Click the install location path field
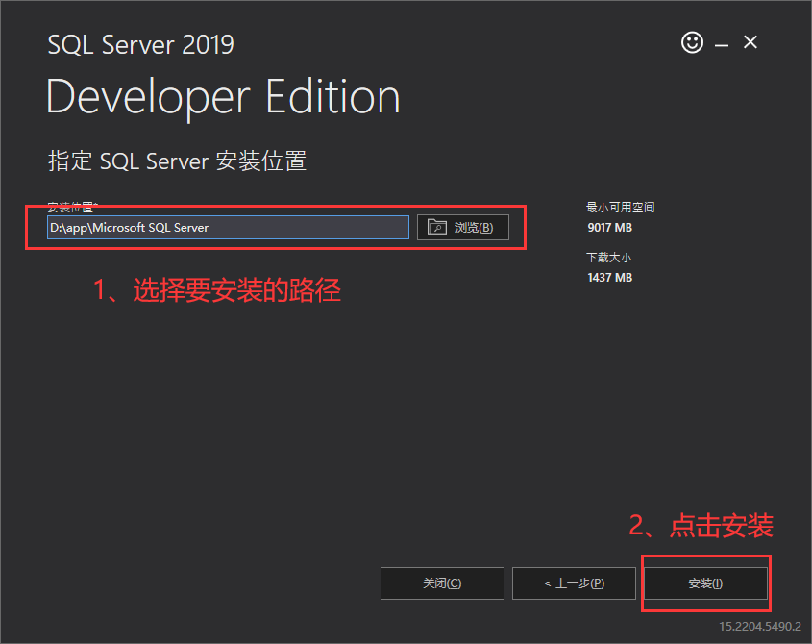Image resolution: width=812 pixels, height=644 pixels. pos(228,228)
